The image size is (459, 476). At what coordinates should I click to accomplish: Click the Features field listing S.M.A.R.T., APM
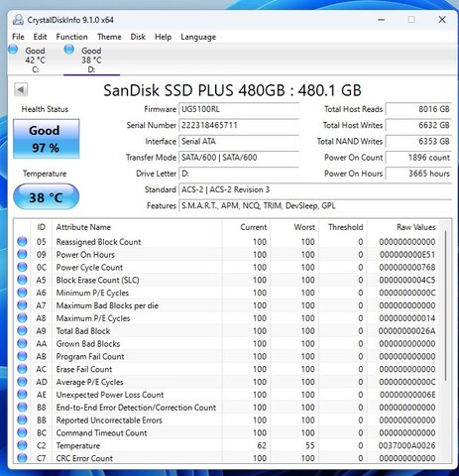click(x=315, y=206)
